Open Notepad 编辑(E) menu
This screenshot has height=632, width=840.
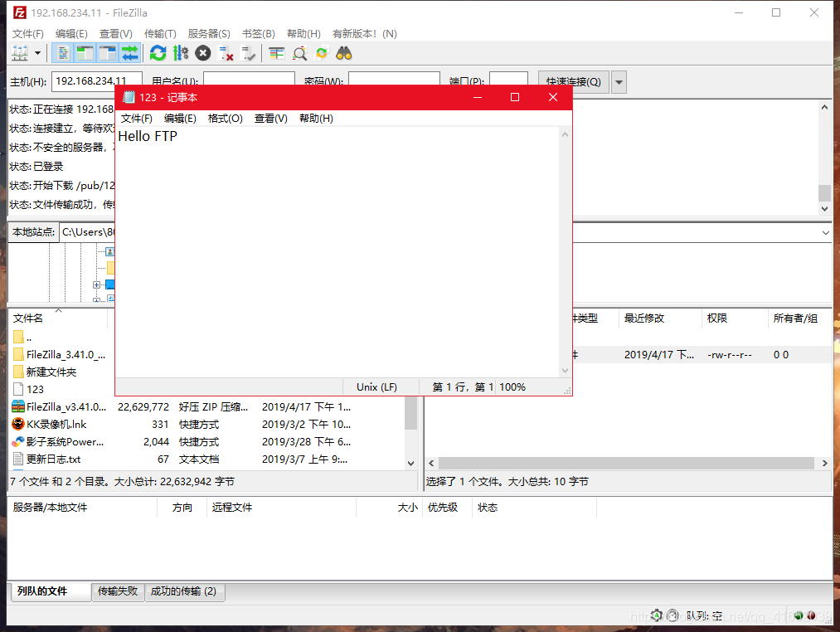180,119
